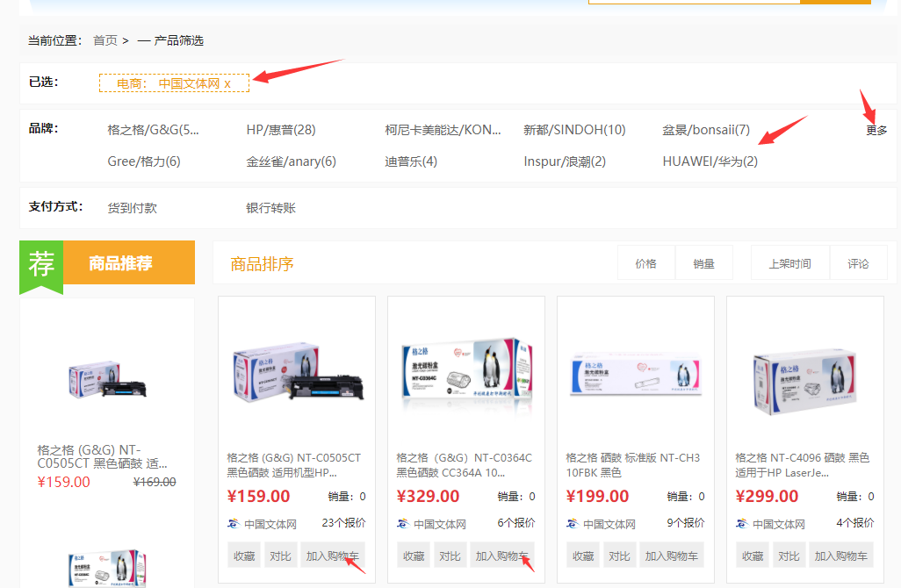Open product title NT-C0364C 黑色硒鼓 CC364A
The height and width of the screenshot is (588, 901).
tap(465, 465)
